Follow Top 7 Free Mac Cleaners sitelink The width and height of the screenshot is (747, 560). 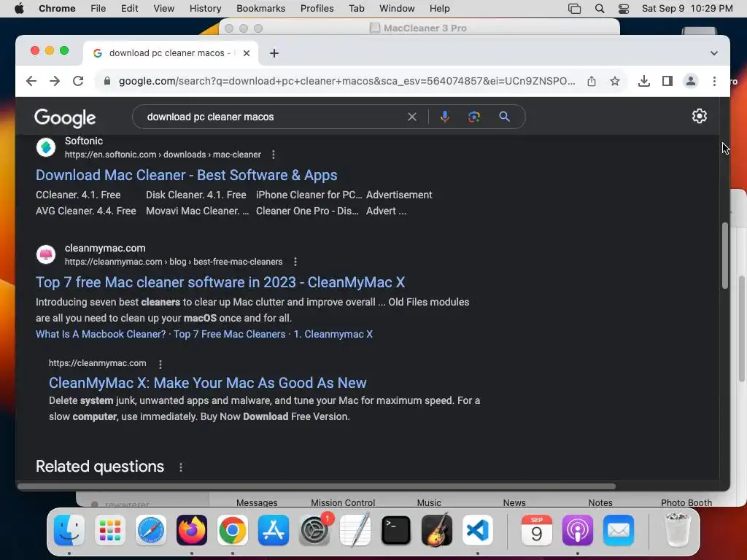tap(229, 334)
